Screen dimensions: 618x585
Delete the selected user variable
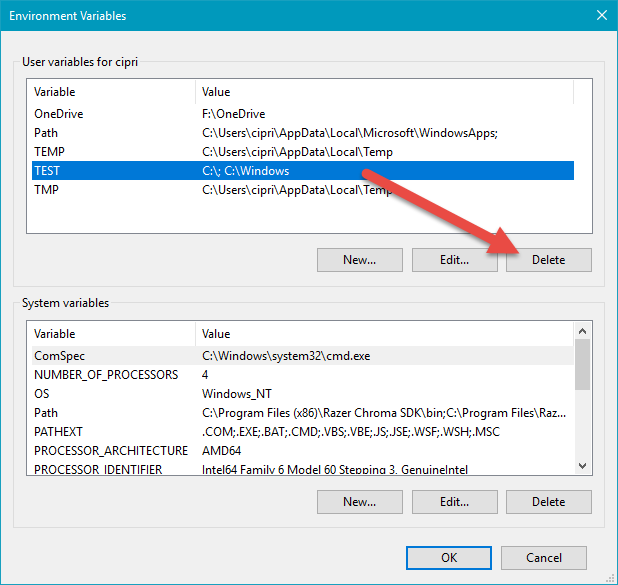[x=549, y=260]
